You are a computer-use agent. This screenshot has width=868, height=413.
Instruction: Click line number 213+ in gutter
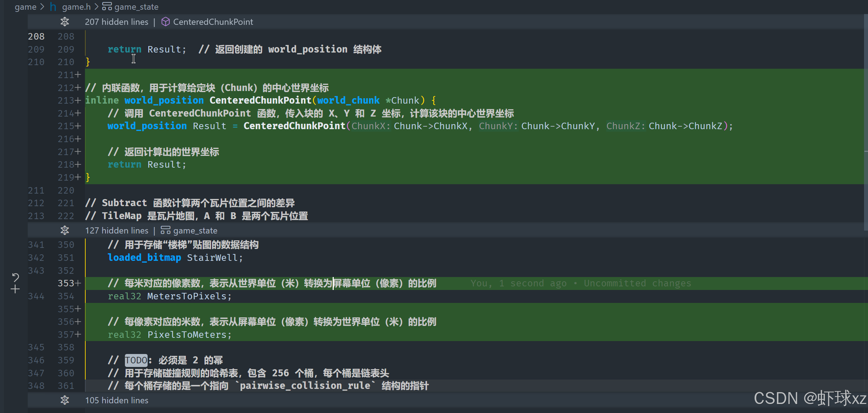click(x=69, y=100)
